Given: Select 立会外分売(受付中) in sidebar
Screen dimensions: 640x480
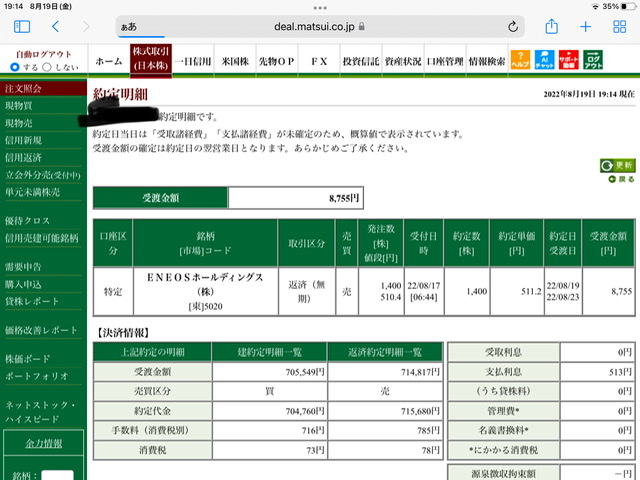Looking at the screenshot, I should pyautogui.click(x=43, y=175).
